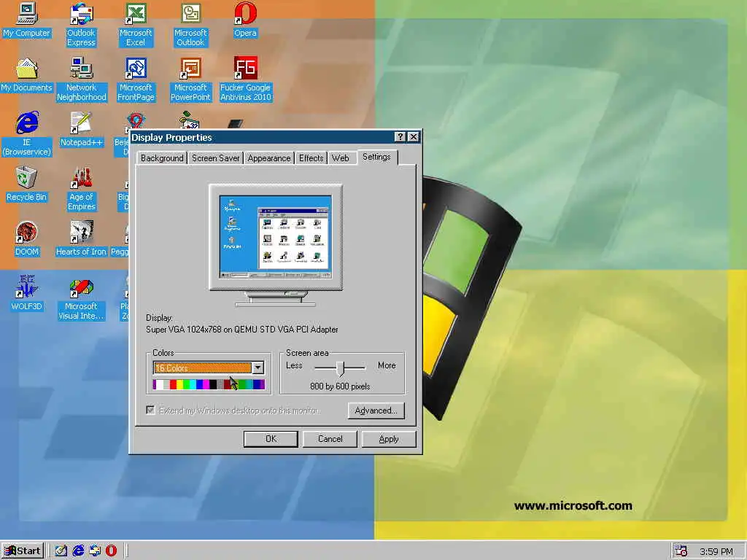Click the Recycle Bin desktop icon
This screenshot has height=560, width=747.
(x=26, y=184)
